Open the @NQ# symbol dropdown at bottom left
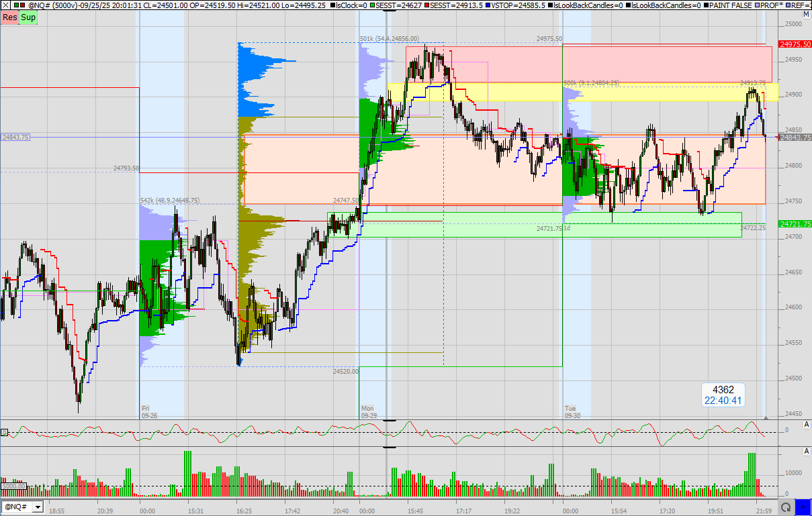Screen dimensions: 812x516 (x=38, y=507)
